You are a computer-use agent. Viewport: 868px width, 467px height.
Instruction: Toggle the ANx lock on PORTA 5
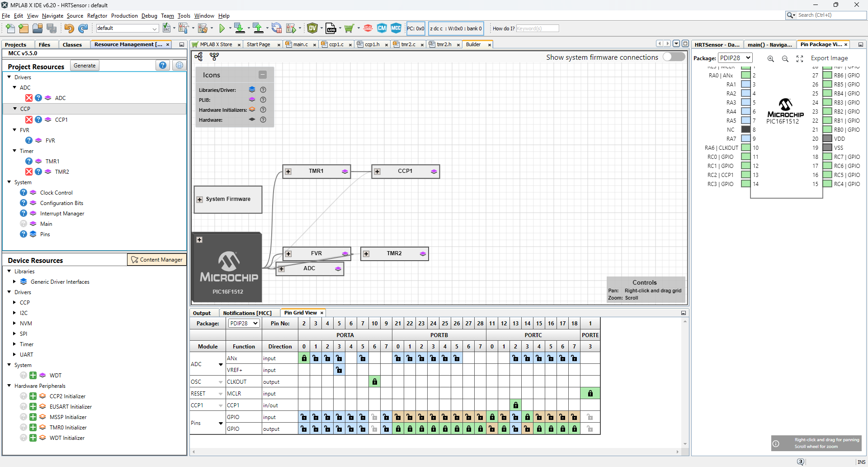click(363, 358)
